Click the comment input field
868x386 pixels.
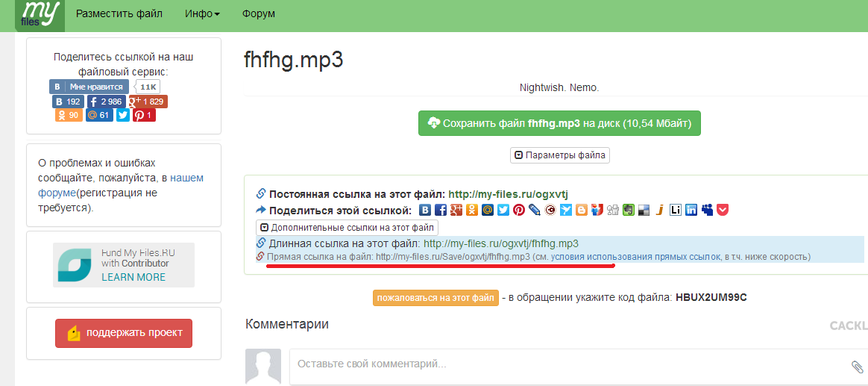point(567,366)
